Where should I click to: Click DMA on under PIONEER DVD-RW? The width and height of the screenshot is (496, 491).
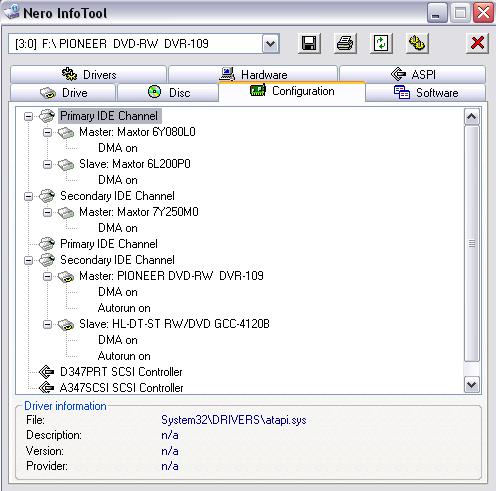pos(118,292)
